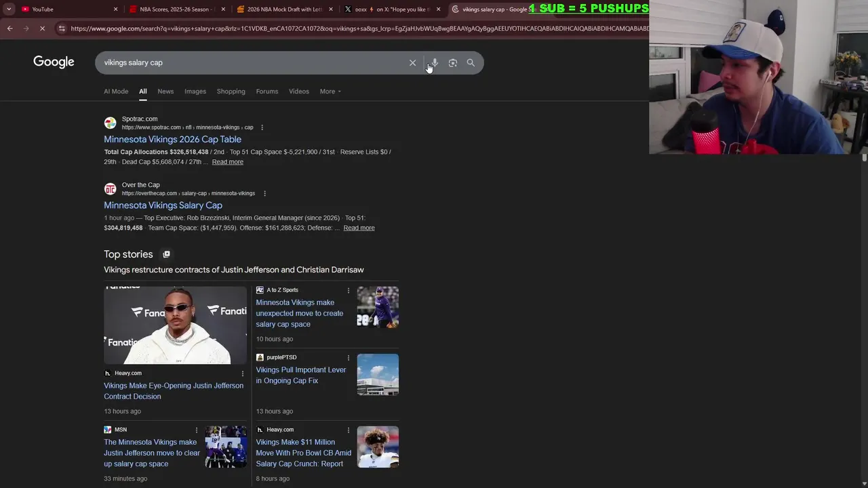Switch to the YouTube browser tab
The width and height of the screenshot is (868, 488).
pos(68,9)
